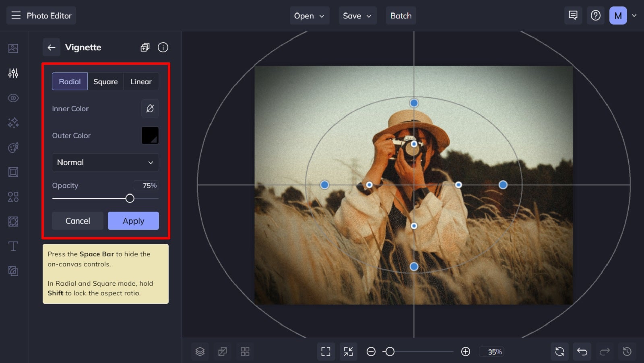Select the Adjustments tool in sidebar
644x363 pixels.
(x=13, y=73)
